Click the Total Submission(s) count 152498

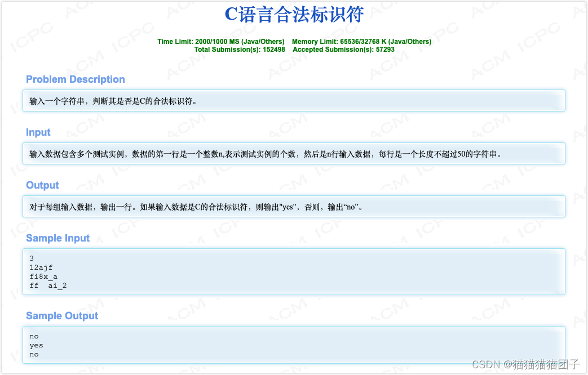pyautogui.click(x=239, y=49)
